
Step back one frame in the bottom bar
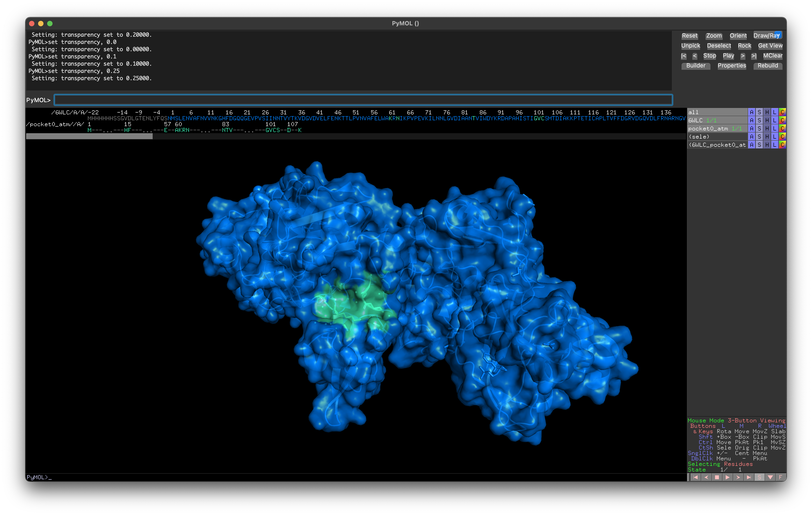point(706,477)
